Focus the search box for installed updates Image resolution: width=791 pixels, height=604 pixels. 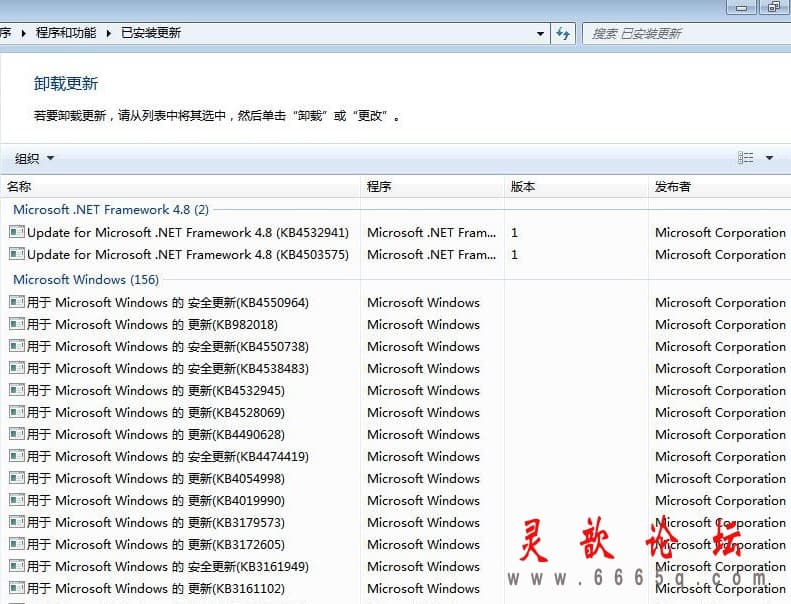687,33
